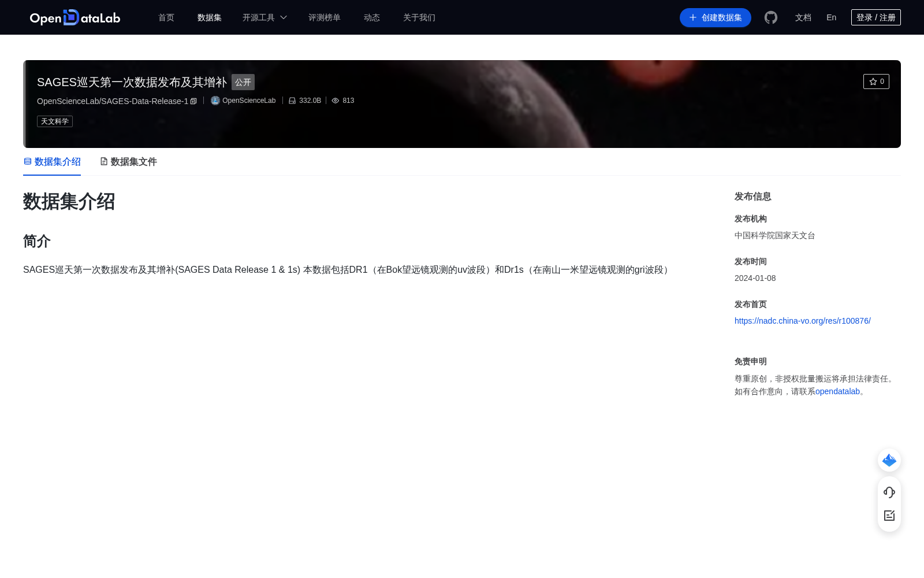924x578 pixels.
Task: Click the 简介 heading
Action: click(37, 241)
